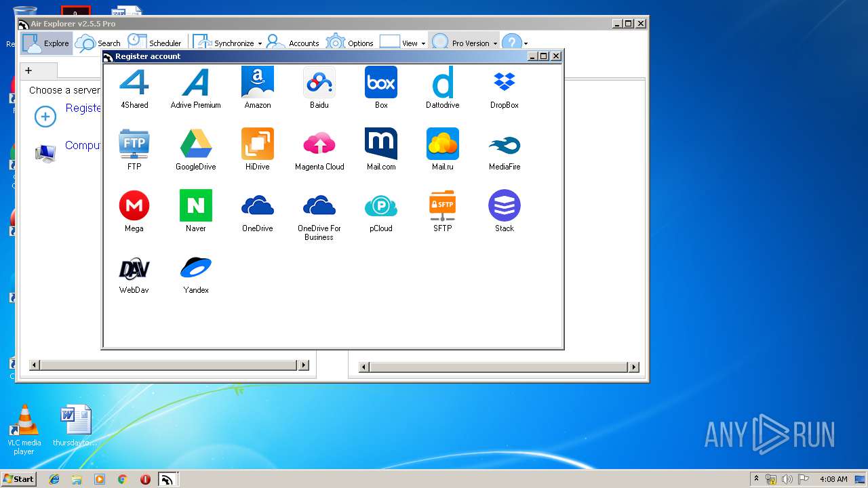868x488 pixels.
Task: Choose the Dattodrive icon
Action: [443, 82]
